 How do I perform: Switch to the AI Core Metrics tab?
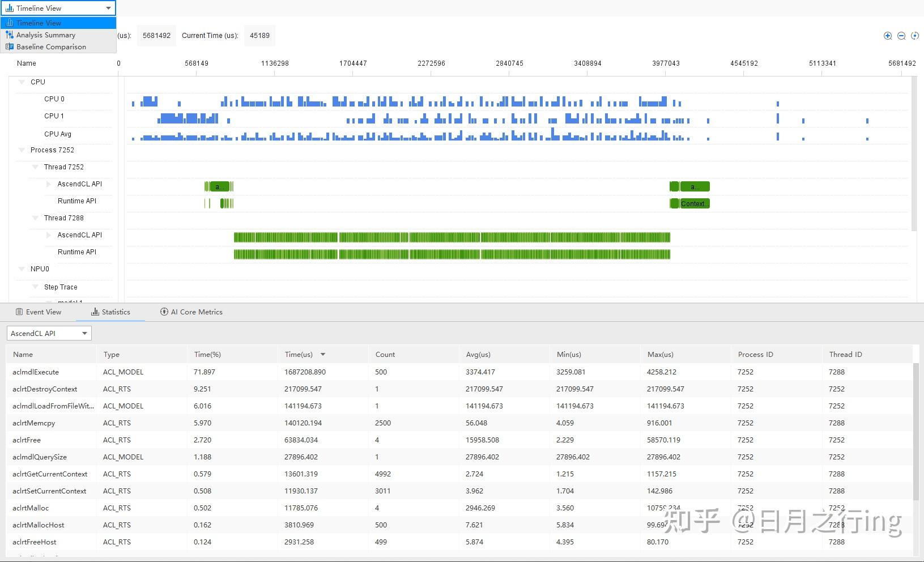[x=195, y=312]
